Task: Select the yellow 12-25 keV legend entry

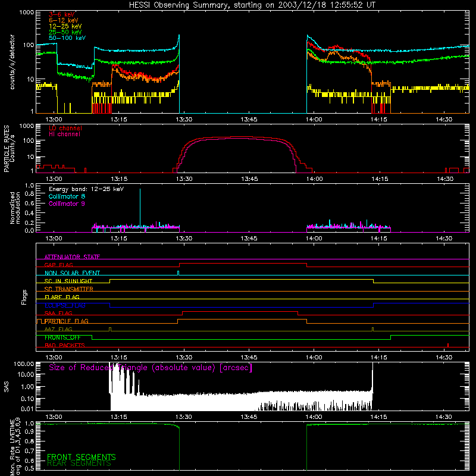Action: tap(65, 26)
